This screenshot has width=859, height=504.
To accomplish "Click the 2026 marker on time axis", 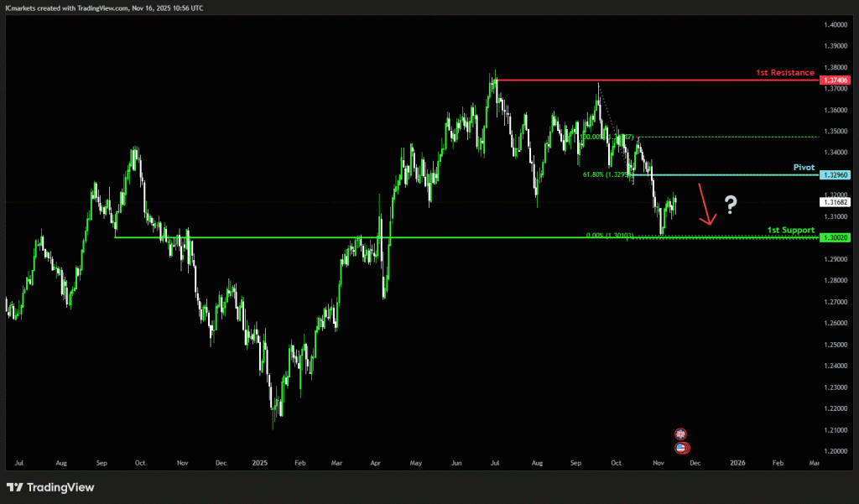I will point(737,462).
